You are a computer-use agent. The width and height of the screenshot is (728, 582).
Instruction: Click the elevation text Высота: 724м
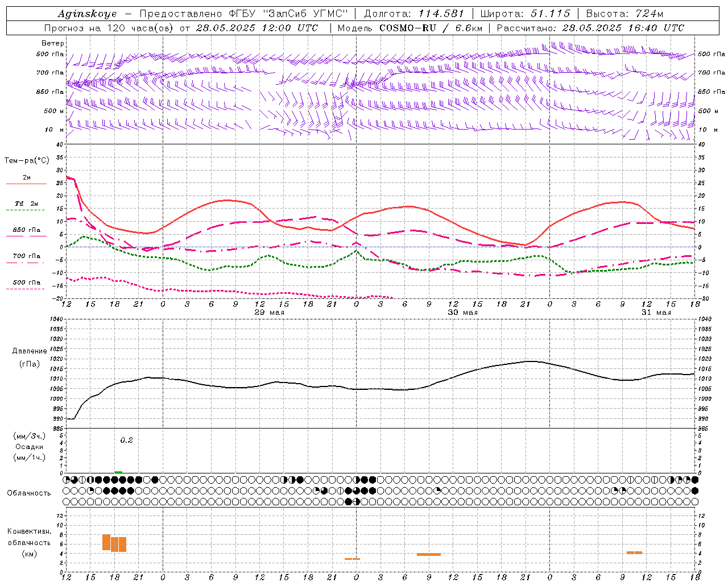pyautogui.click(x=624, y=14)
